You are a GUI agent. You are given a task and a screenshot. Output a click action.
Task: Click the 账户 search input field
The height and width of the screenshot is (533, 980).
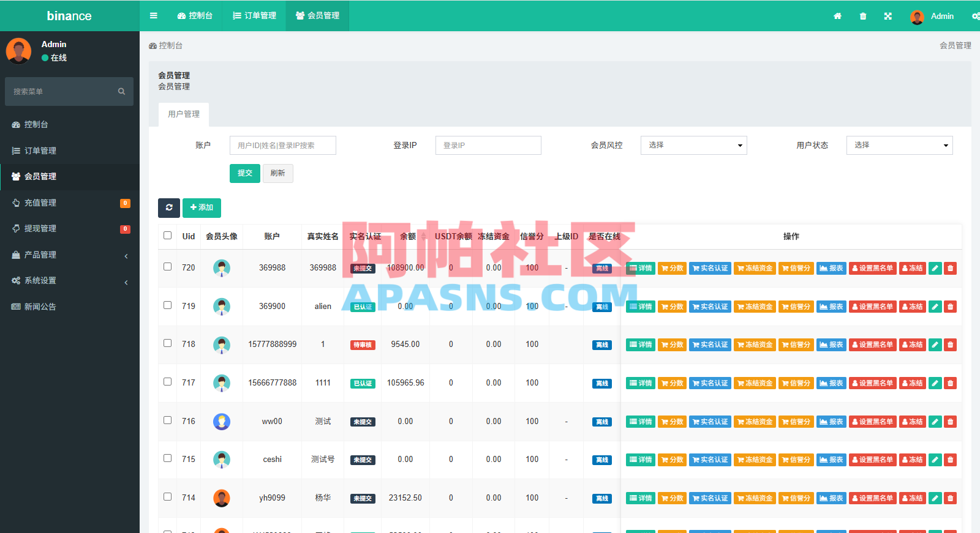point(283,145)
